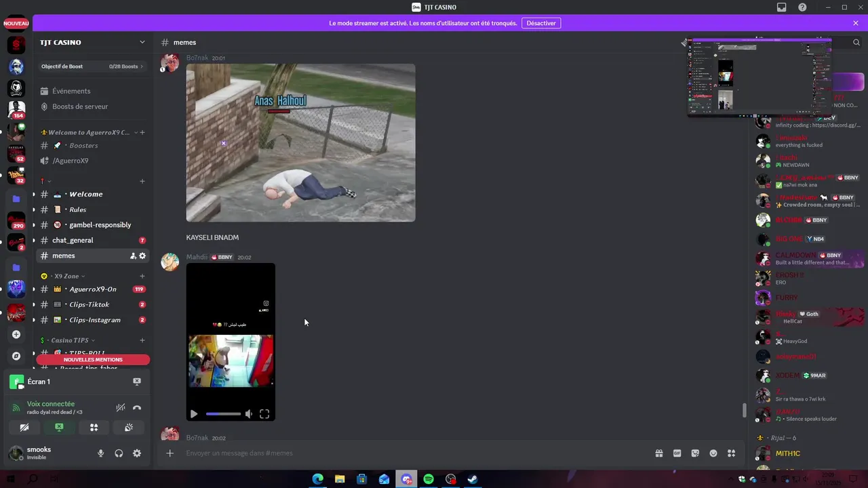Open the gift icon in message bar
Screen dimensions: 868x488
click(x=658, y=453)
